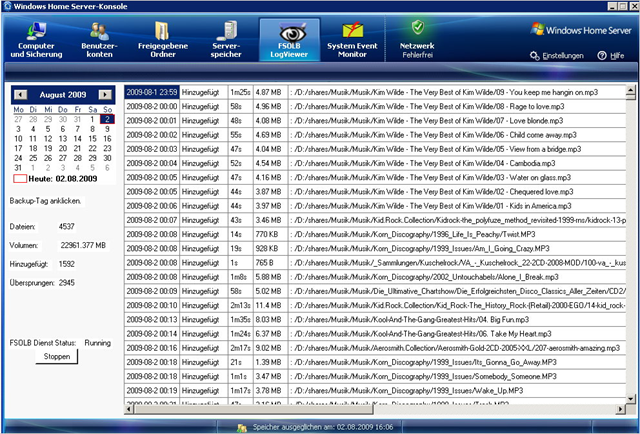Click the vertical scrollbar down arrow
This screenshot has height=434, width=640.
pos(631,399)
